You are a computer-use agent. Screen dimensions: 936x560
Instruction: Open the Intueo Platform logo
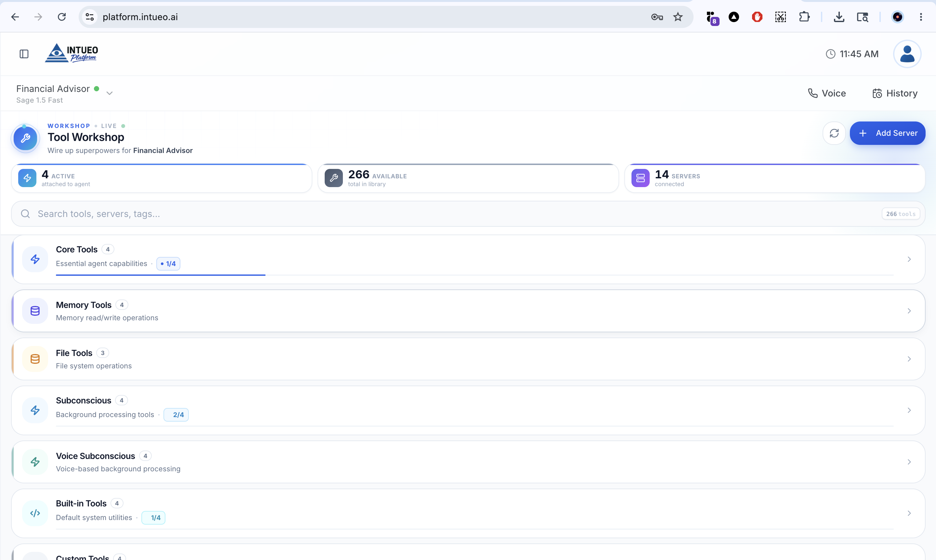[71, 53]
